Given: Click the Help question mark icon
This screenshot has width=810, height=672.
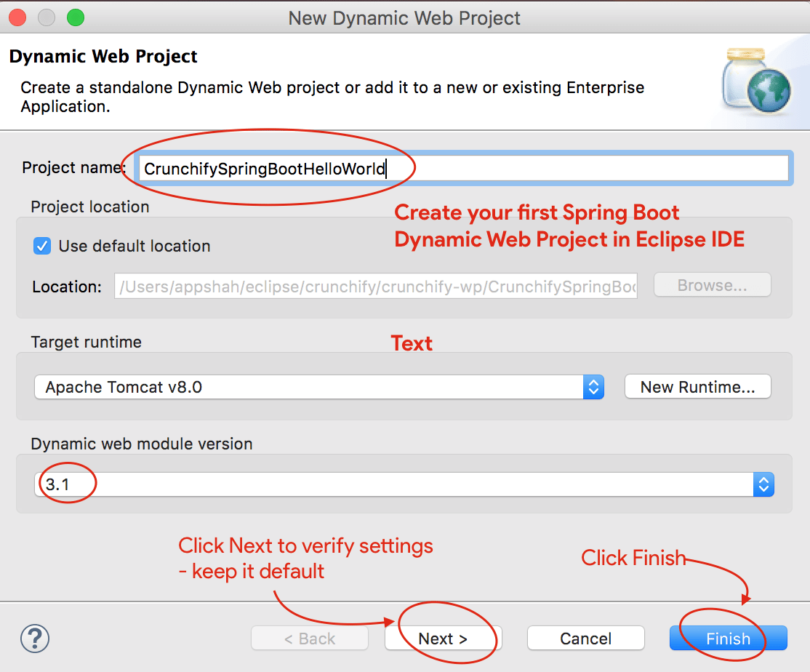Looking at the screenshot, I should 35,639.
